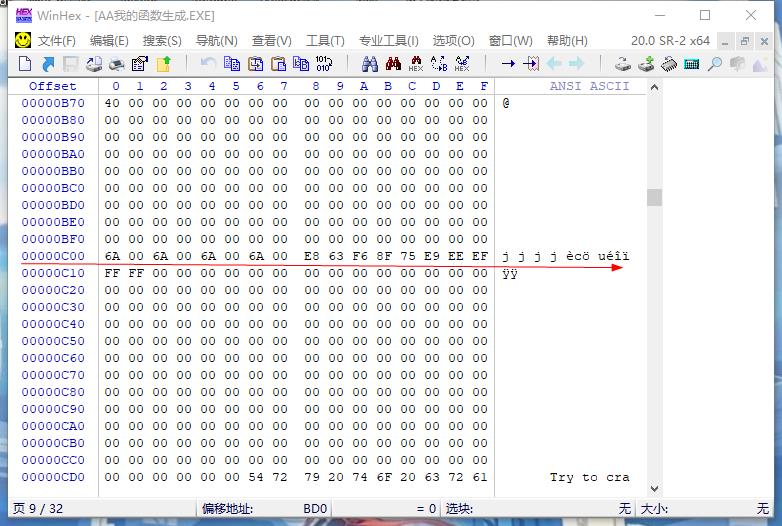Click the Open Folder icon

[x=164, y=64]
